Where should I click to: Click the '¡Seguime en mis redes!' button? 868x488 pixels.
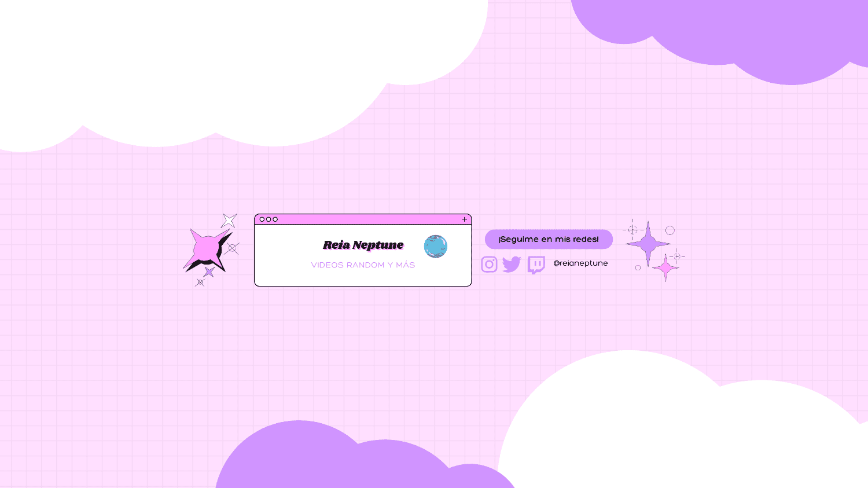(x=549, y=239)
